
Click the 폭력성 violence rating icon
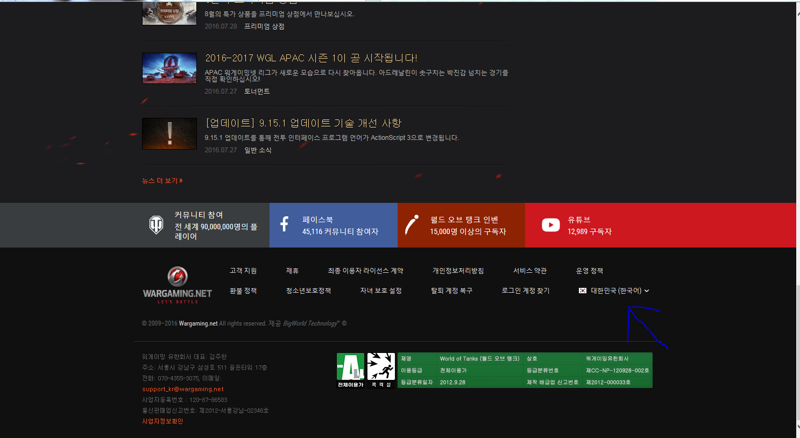point(381,371)
